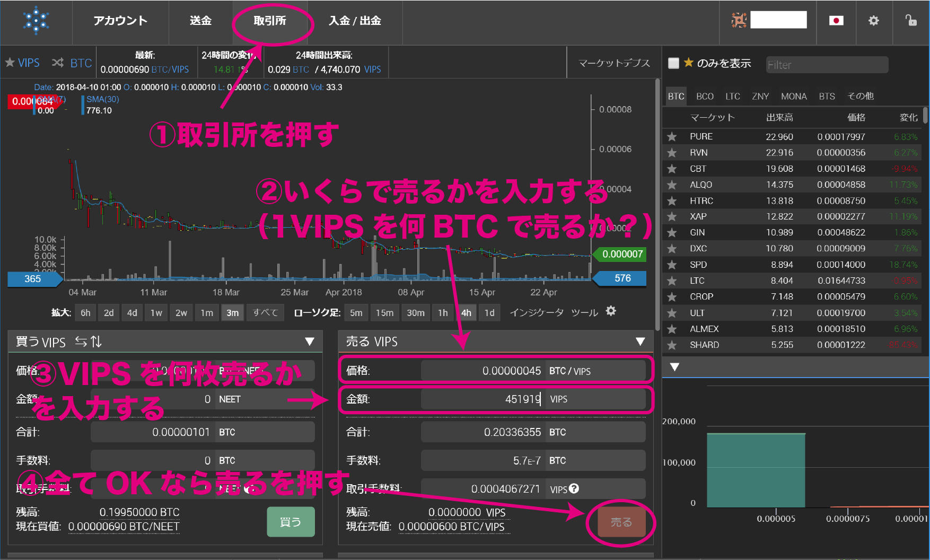The height and width of the screenshot is (560, 930).
Task: Open the settings gear icon
Action: pos(873,21)
